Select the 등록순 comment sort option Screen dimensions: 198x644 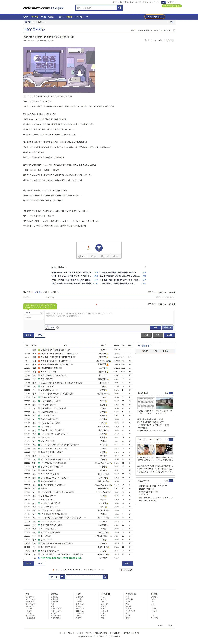tap(38, 292)
